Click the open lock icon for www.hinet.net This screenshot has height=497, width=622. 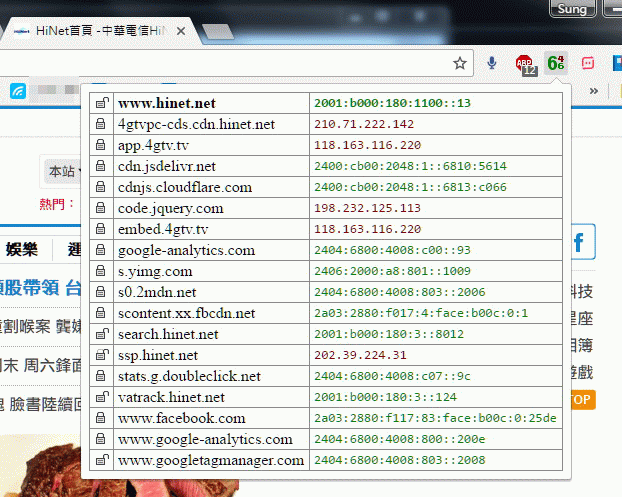click(x=102, y=103)
